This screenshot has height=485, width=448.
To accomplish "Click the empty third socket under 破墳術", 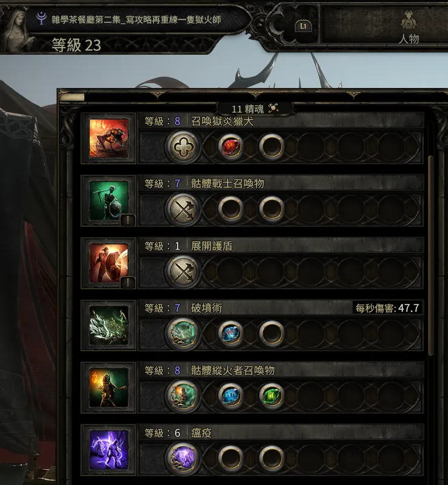I will click(x=271, y=334).
